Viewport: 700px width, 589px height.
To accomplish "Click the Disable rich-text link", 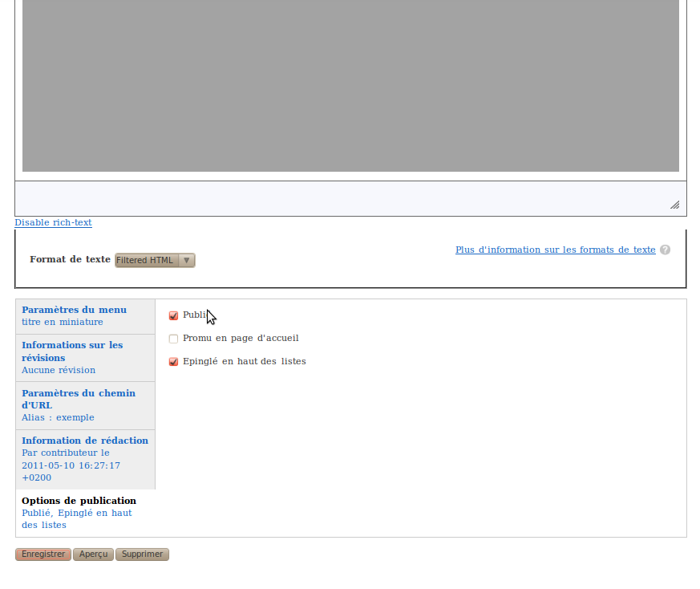I will [x=53, y=222].
